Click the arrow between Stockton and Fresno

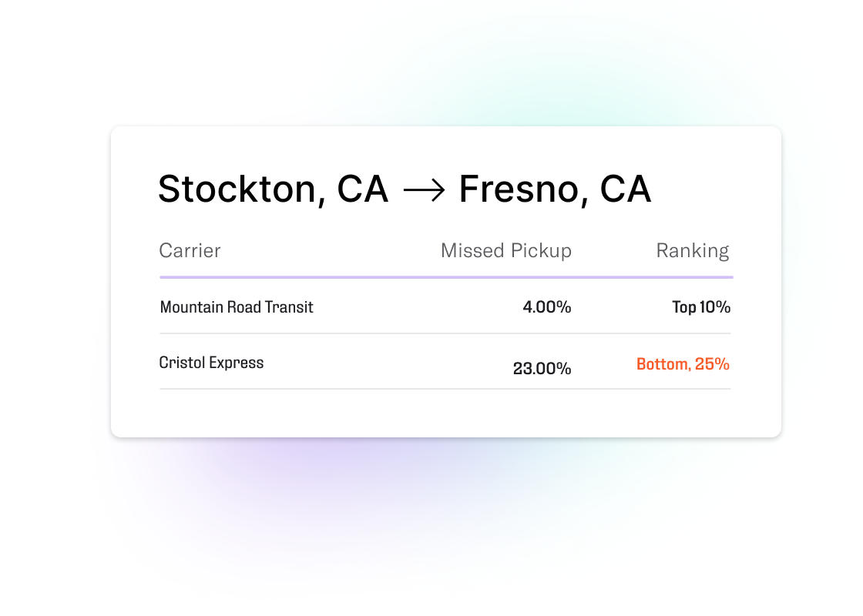[x=424, y=191]
